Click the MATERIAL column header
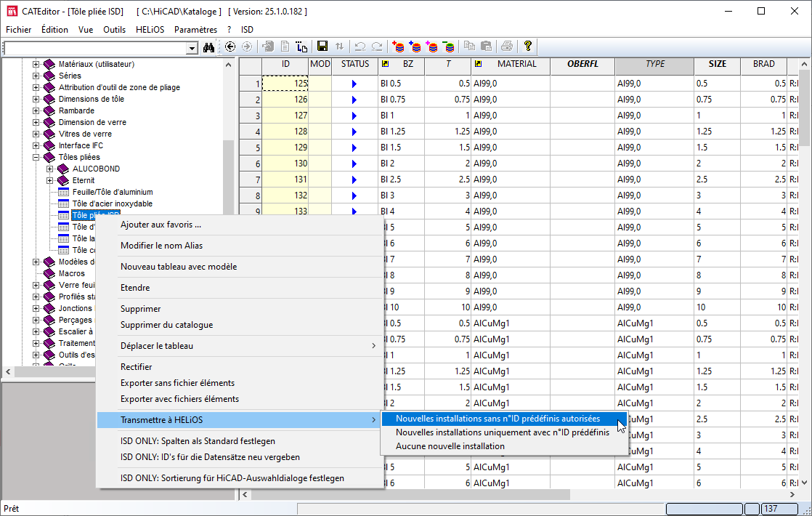 click(x=516, y=64)
